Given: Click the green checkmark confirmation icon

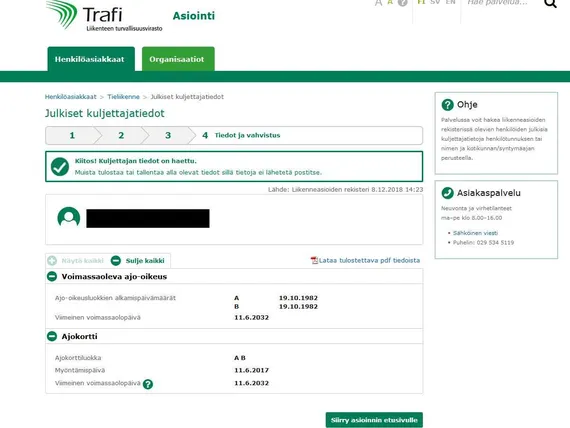Looking at the screenshot, I should (x=60, y=167).
